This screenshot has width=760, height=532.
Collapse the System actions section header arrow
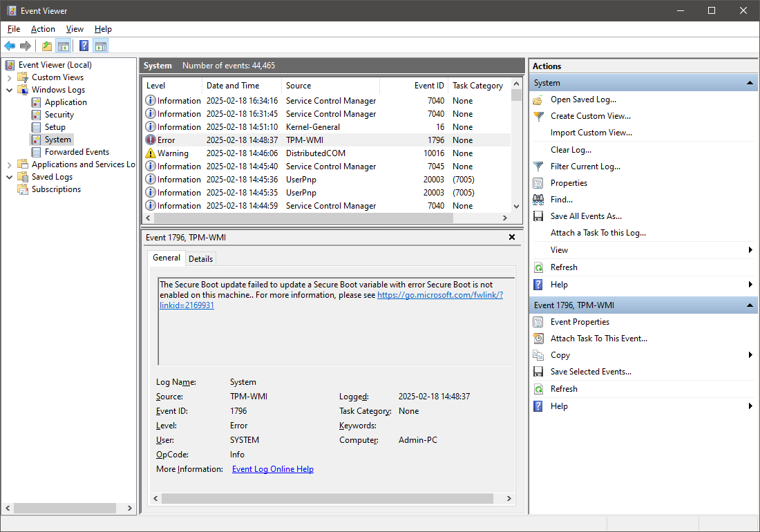(x=750, y=83)
